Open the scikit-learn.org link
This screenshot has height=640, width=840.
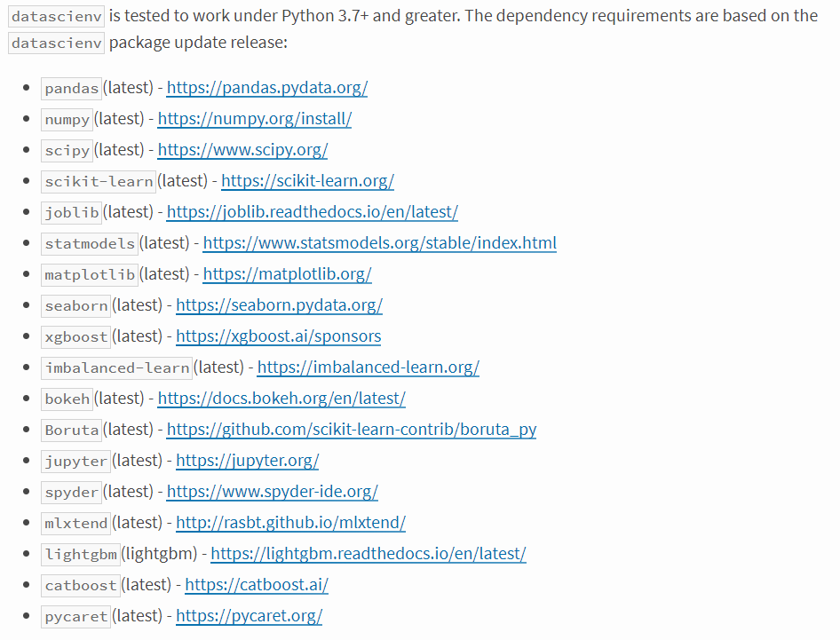(x=307, y=181)
